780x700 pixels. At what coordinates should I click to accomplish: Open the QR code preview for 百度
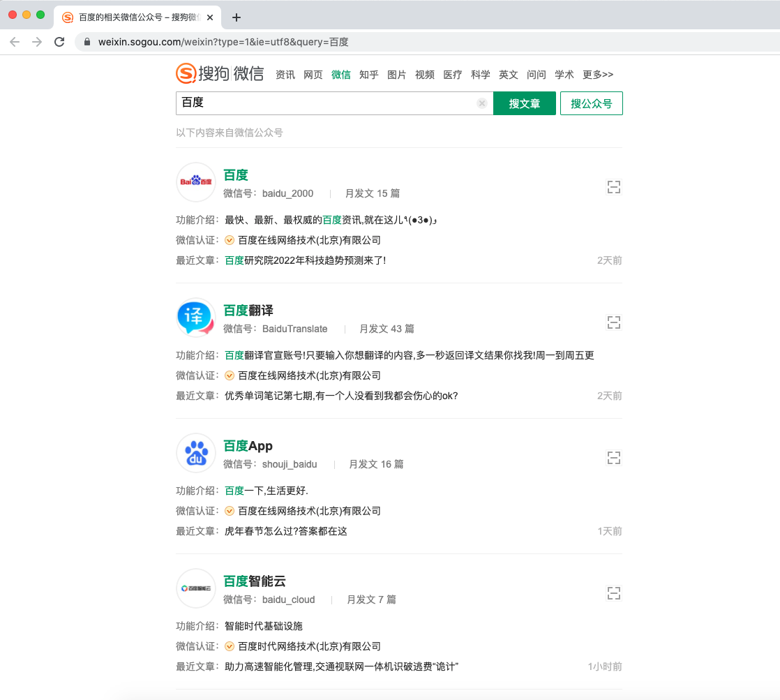[x=613, y=187]
